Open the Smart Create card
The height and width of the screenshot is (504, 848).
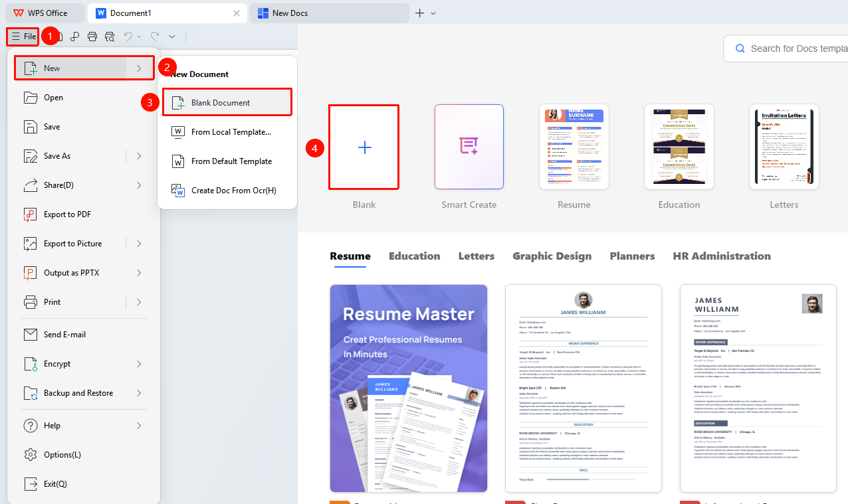[x=469, y=147]
